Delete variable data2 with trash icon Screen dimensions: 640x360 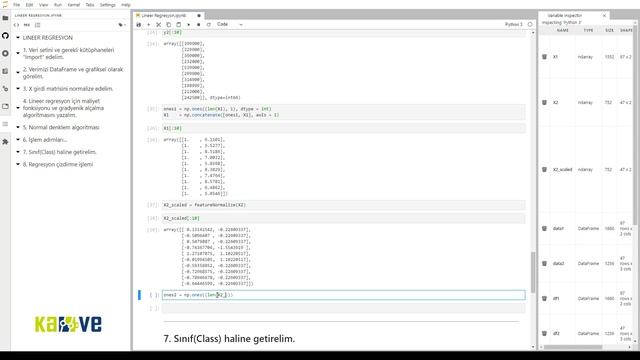pos(544,264)
